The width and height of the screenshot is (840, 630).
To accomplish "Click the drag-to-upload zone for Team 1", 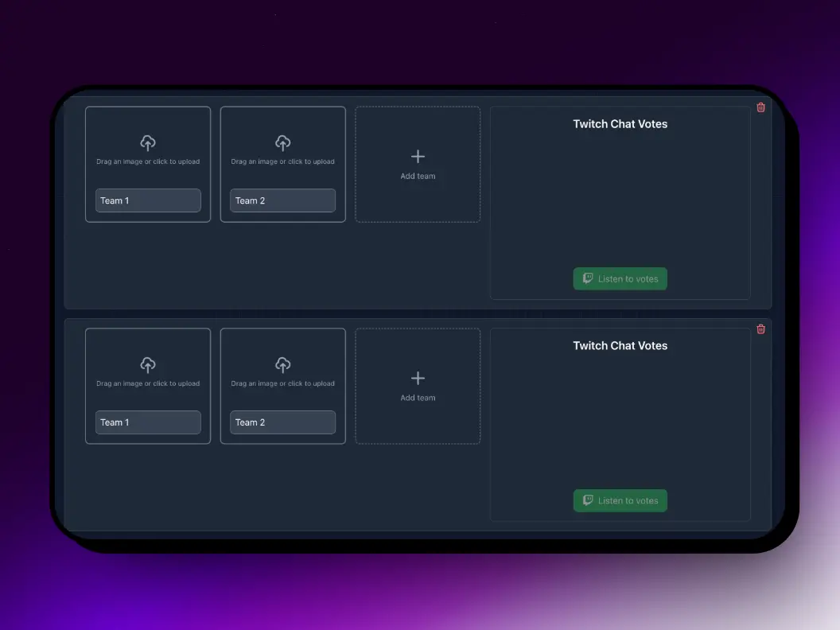I will (148, 151).
